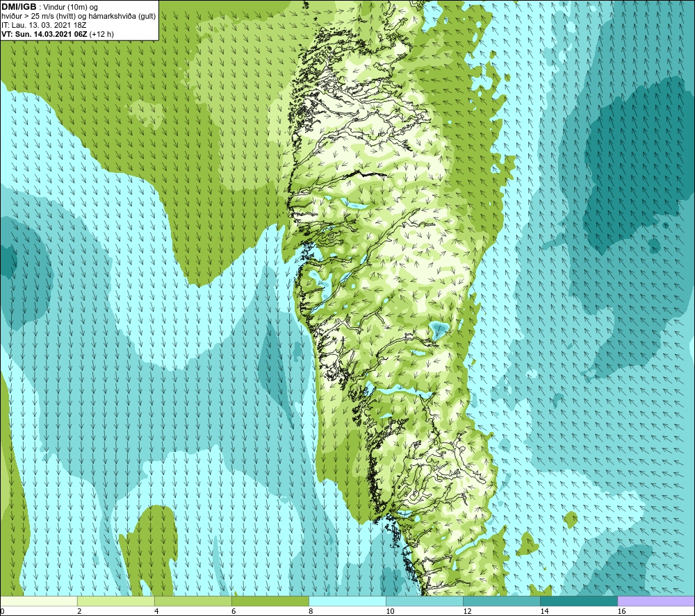This screenshot has height=616, width=695.
Task: Click the 8–10 m/s light cyan swatch
Action: click(x=347, y=601)
